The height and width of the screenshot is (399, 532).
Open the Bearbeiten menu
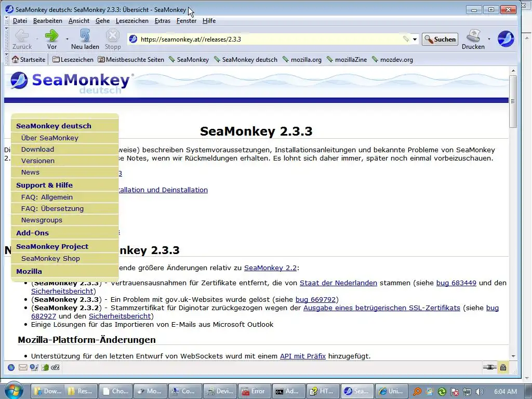coord(47,21)
